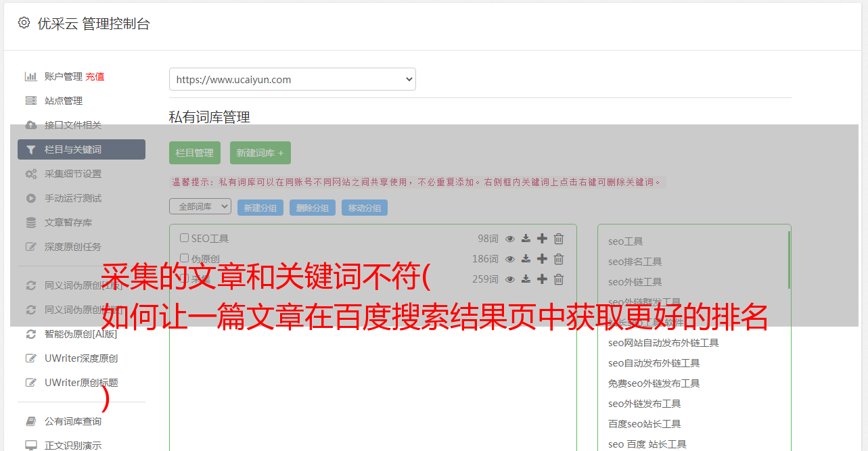Download the 259词 library
Viewport: 868px width, 451px height.
click(x=526, y=279)
